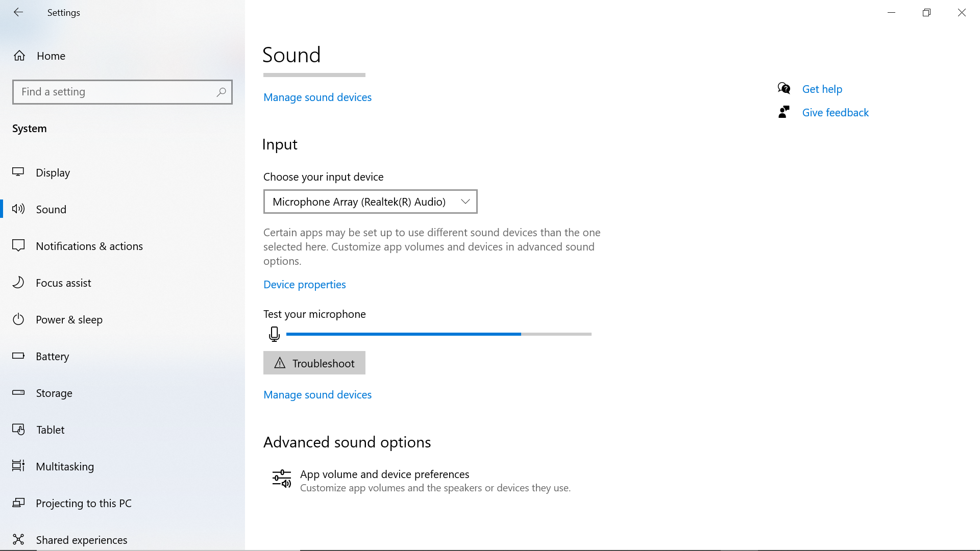
Task: Click the Troubleshoot button
Action: 314,363
